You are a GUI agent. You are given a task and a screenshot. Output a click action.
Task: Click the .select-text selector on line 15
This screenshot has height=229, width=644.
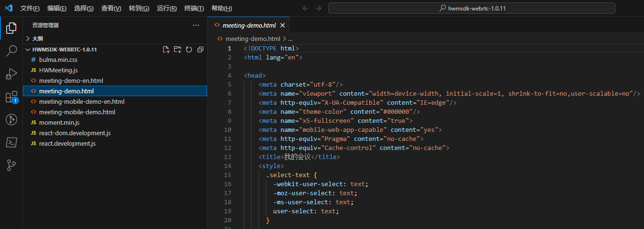(288, 175)
